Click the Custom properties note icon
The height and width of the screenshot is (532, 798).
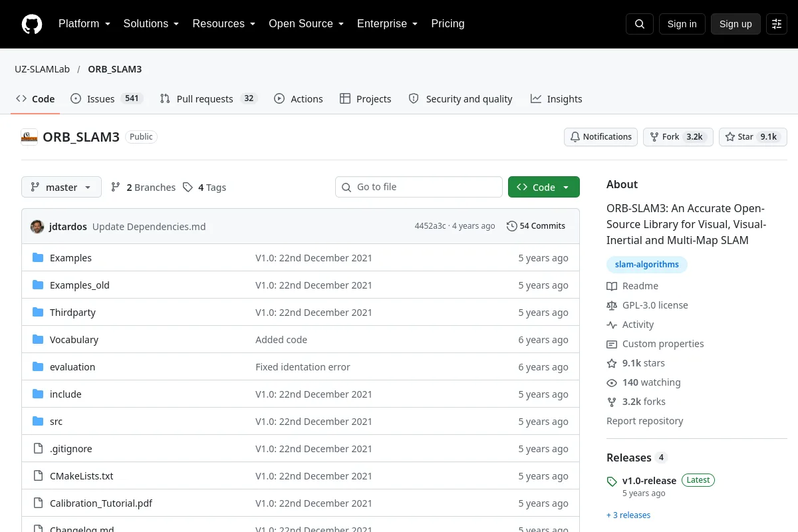pos(612,344)
